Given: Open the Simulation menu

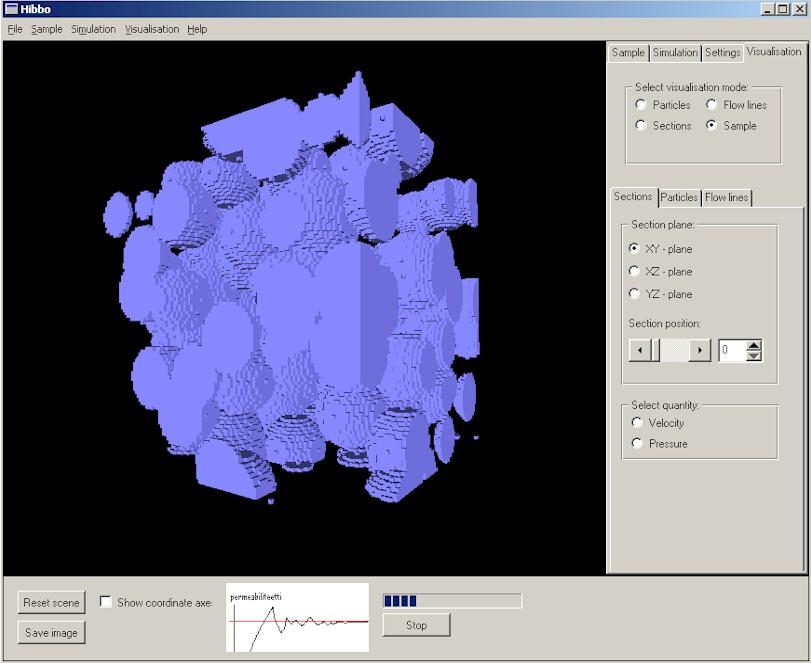Looking at the screenshot, I should pos(94,29).
